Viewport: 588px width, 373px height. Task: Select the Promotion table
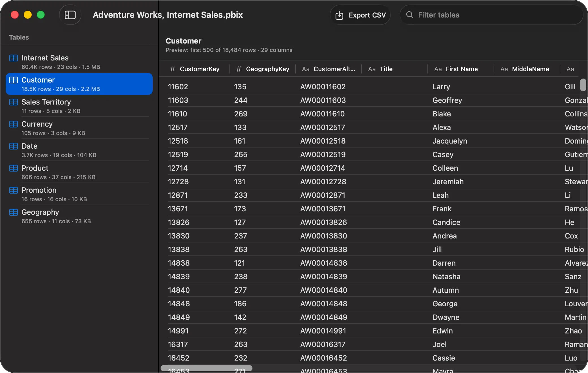79,194
